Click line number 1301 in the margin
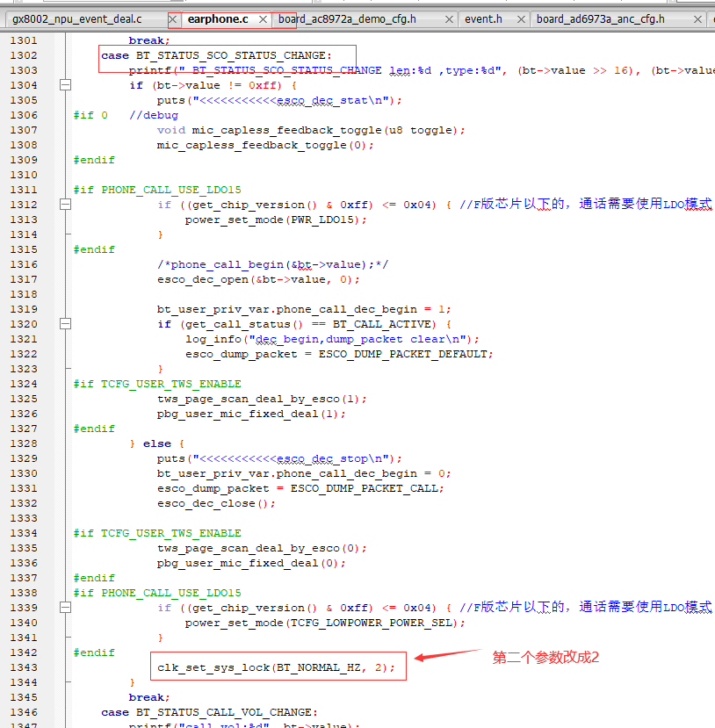 tap(24, 40)
